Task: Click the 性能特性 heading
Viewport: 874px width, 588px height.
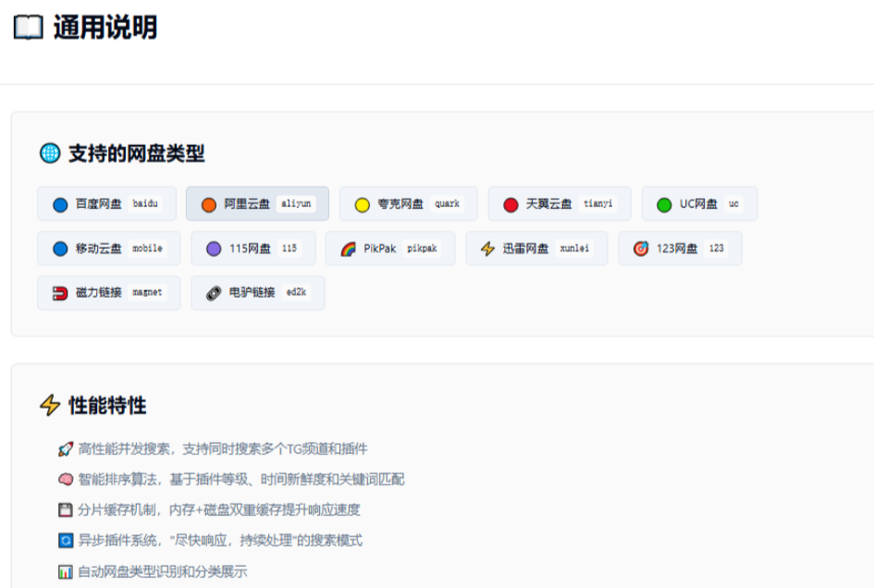Action: pyautogui.click(x=107, y=405)
